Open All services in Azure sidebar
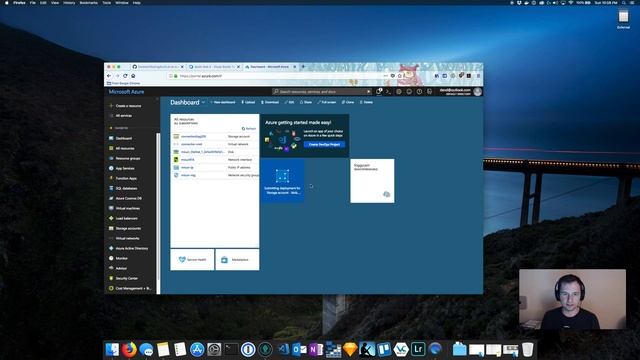This screenshot has height=360, width=640. [121, 116]
